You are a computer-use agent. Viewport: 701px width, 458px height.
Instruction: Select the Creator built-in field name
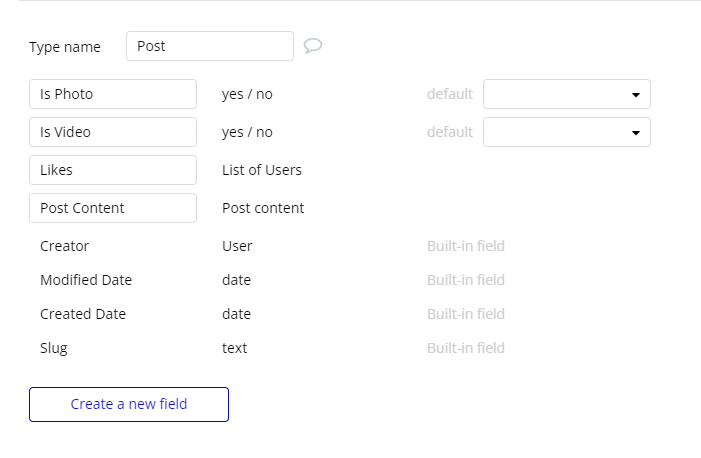tap(65, 246)
